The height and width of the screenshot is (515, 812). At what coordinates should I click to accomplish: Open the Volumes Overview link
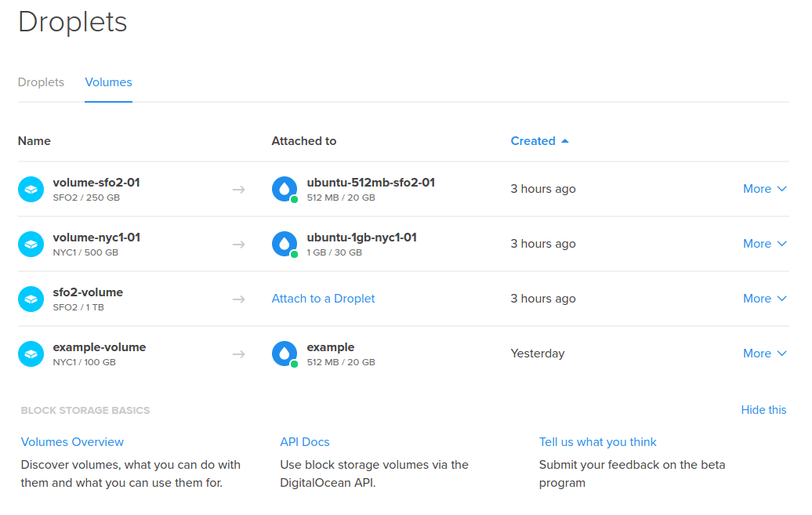click(72, 442)
